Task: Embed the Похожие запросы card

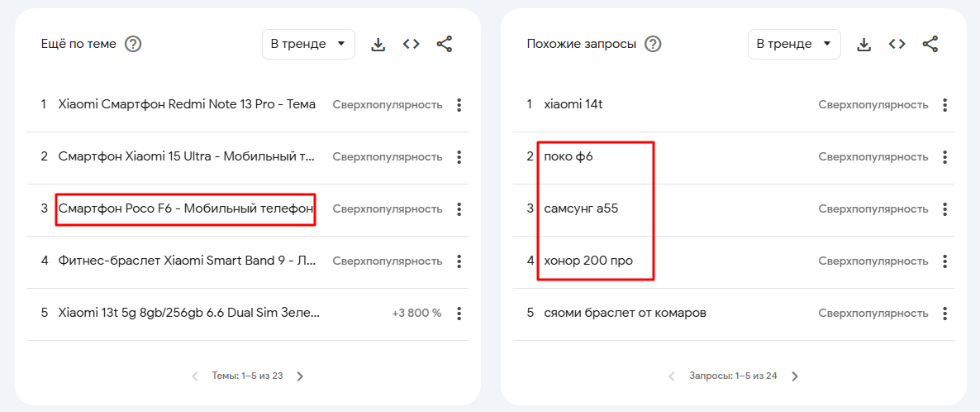Action: pyautogui.click(x=897, y=44)
